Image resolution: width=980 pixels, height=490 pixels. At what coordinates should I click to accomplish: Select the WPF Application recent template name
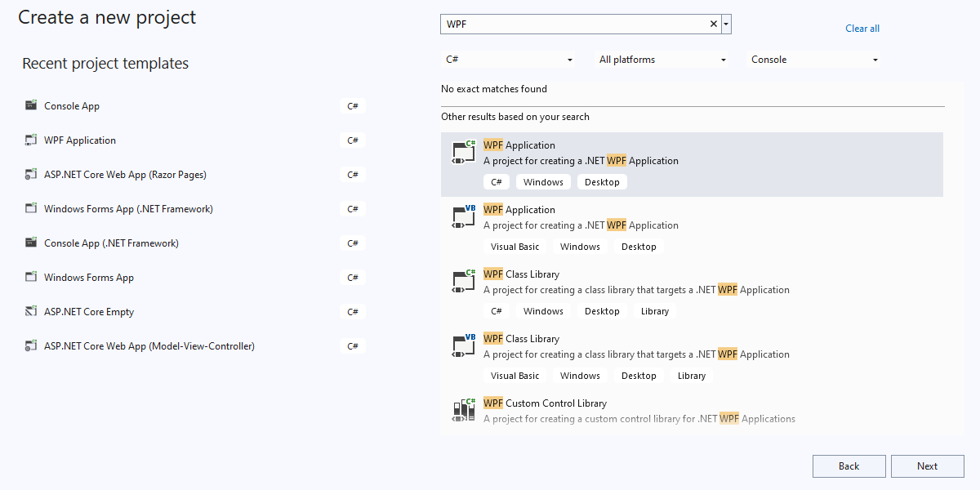pyautogui.click(x=80, y=140)
